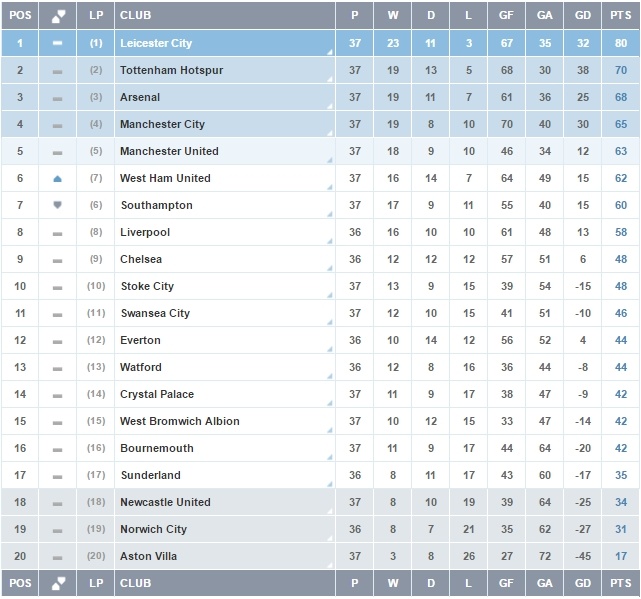This screenshot has width=641, height=599.
Task: Click the movement arrows icon in bottom footer
Action: 58,583
